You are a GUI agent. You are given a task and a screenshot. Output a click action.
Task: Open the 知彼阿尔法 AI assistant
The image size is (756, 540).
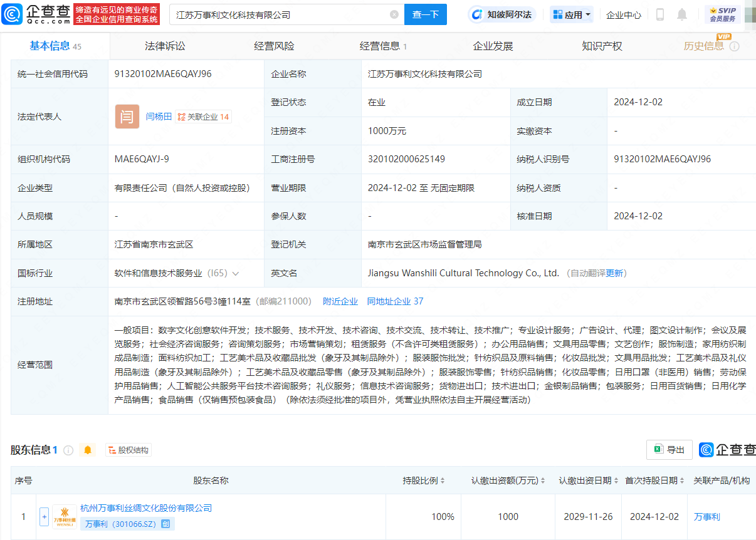pos(503,14)
